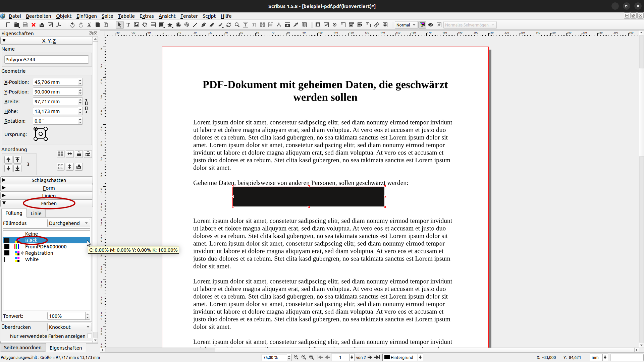Toggle preview mode eye icon
This screenshot has width=644, height=362.
431,25
